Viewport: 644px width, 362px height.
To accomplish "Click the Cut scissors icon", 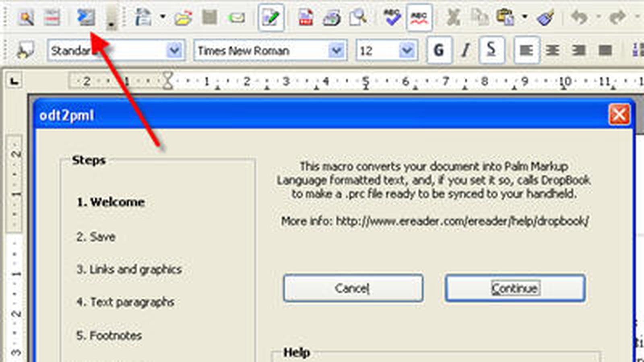I will pyautogui.click(x=454, y=18).
